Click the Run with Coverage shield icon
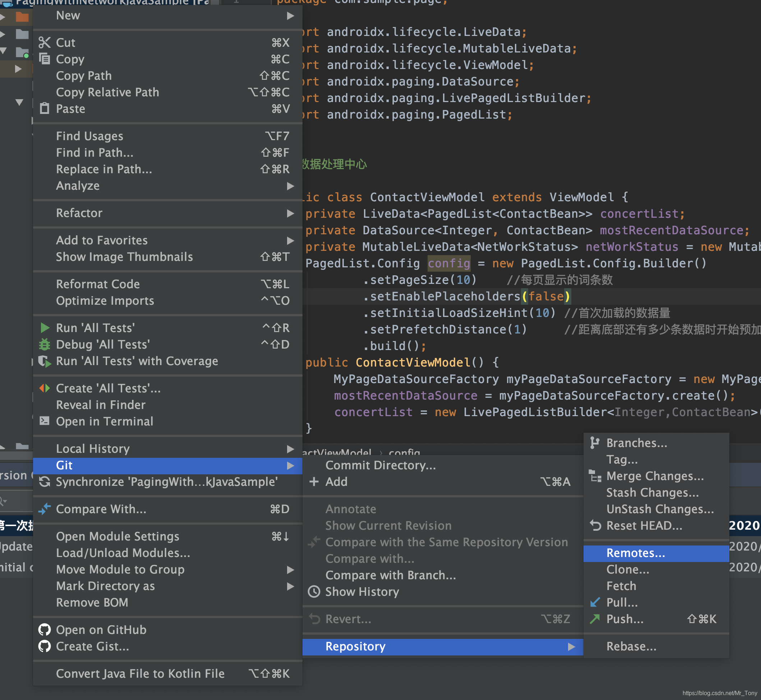Image resolution: width=761 pixels, height=700 pixels. coord(45,361)
